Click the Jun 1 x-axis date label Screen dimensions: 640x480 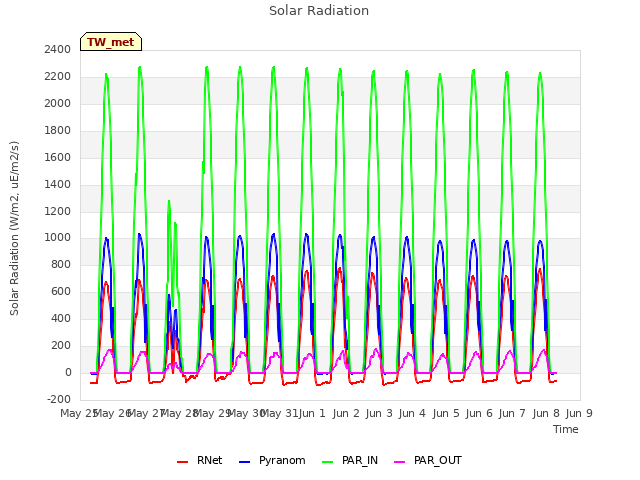point(312,413)
